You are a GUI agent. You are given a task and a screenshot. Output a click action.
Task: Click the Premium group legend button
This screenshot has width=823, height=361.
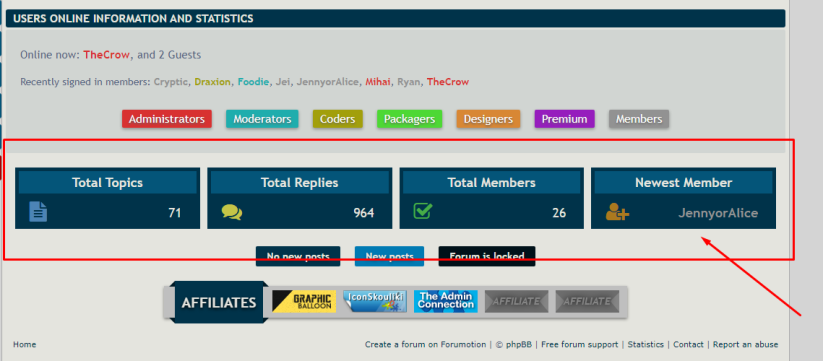pos(564,119)
